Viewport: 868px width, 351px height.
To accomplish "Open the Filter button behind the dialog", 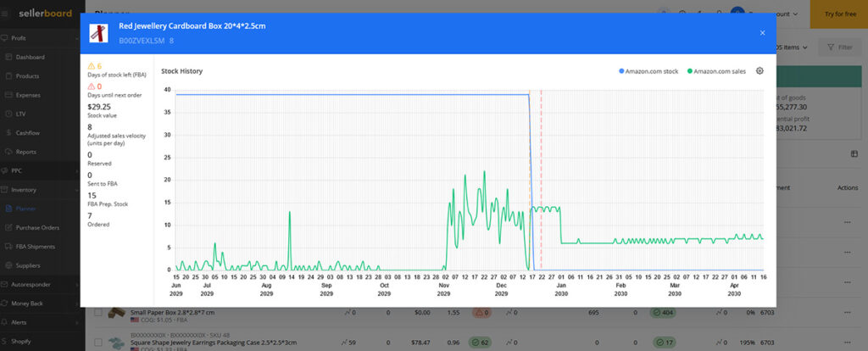I will click(x=839, y=47).
